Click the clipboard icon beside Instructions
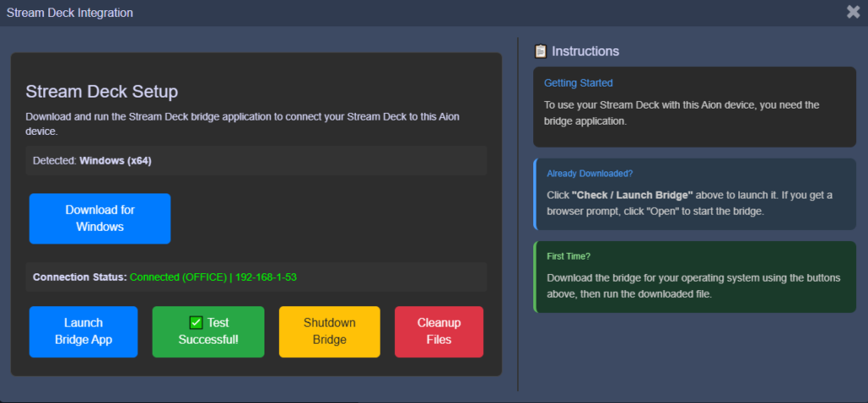Screen dimensions: 868x403 click(541, 51)
